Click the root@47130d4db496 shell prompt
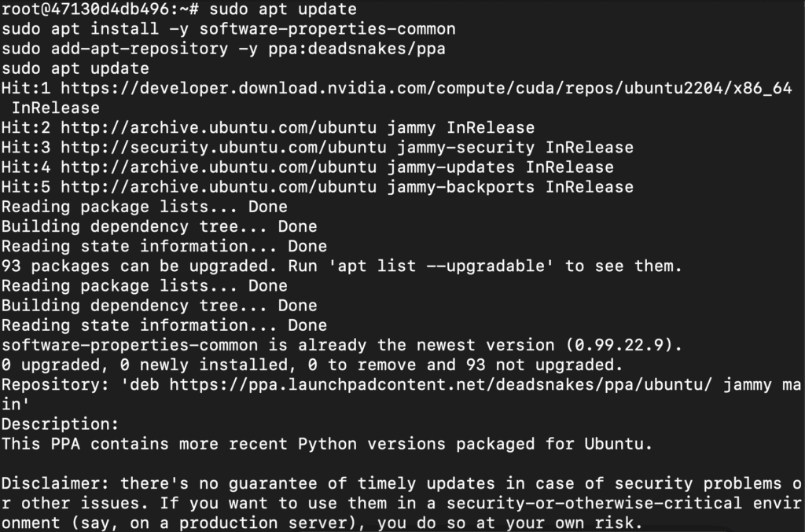805x532 pixels. pyautogui.click(x=100, y=9)
